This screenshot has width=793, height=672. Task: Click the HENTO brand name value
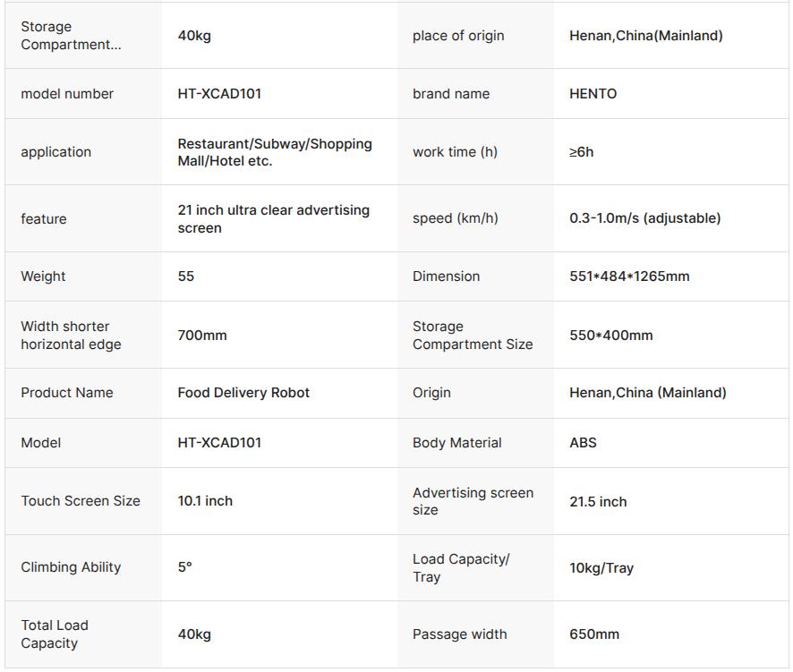coord(593,94)
